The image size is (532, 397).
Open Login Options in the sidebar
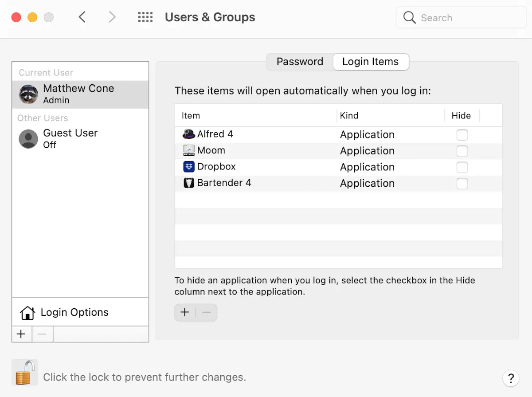[x=74, y=312]
